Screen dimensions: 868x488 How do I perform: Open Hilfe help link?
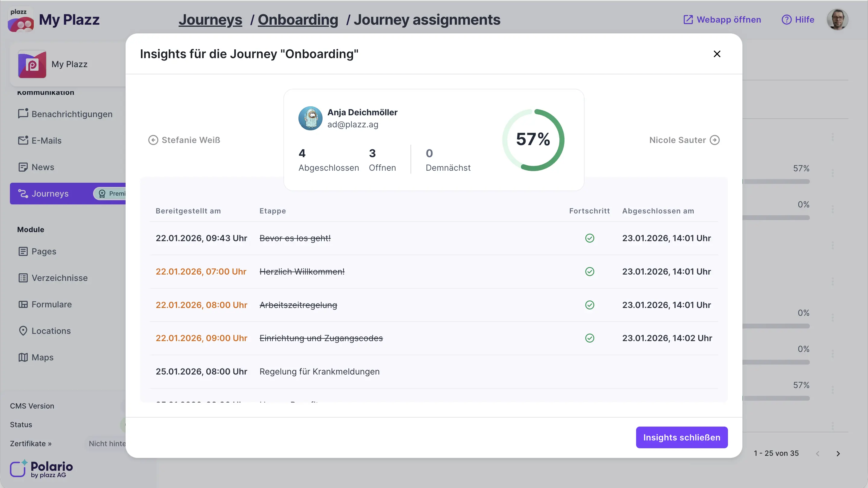pyautogui.click(x=798, y=20)
